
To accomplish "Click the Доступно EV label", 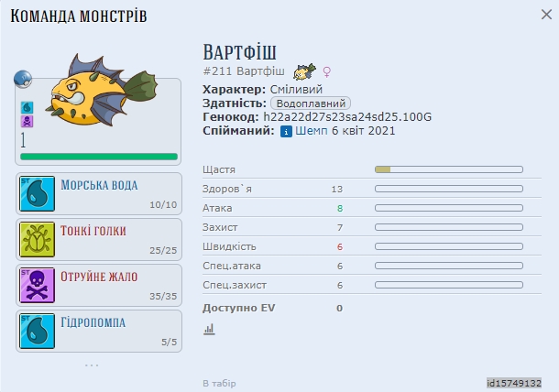I will (x=239, y=308).
